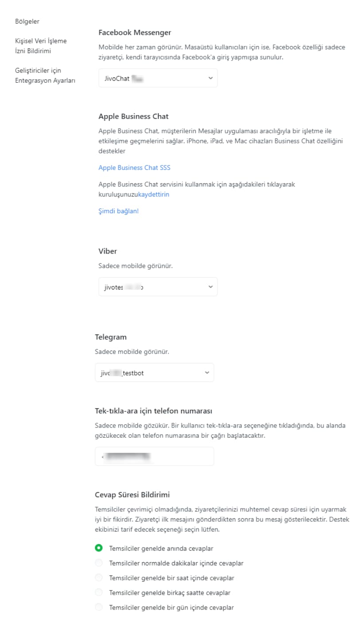Viewport: 361px width, 644px height.
Task: Select 'Temsilciler genelde anında cevaplar' option
Action: pos(99,548)
